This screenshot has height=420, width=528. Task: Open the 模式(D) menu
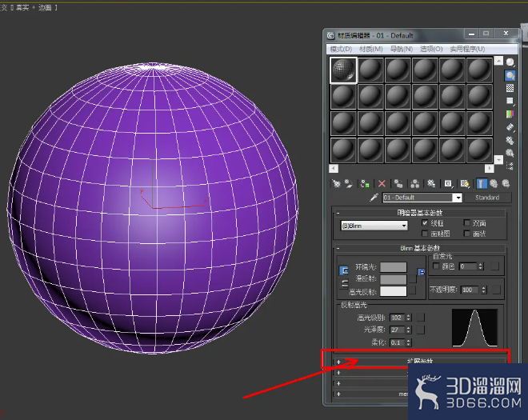(x=341, y=49)
